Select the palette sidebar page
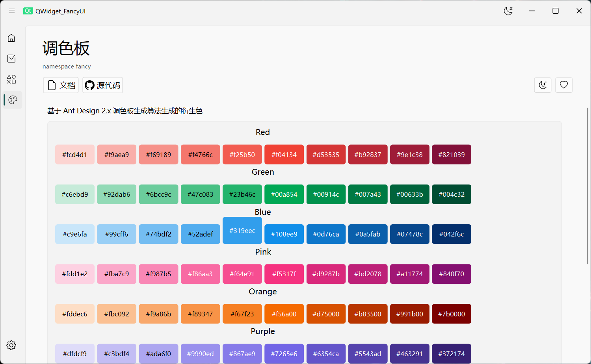This screenshot has height=364, width=591. click(x=13, y=100)
